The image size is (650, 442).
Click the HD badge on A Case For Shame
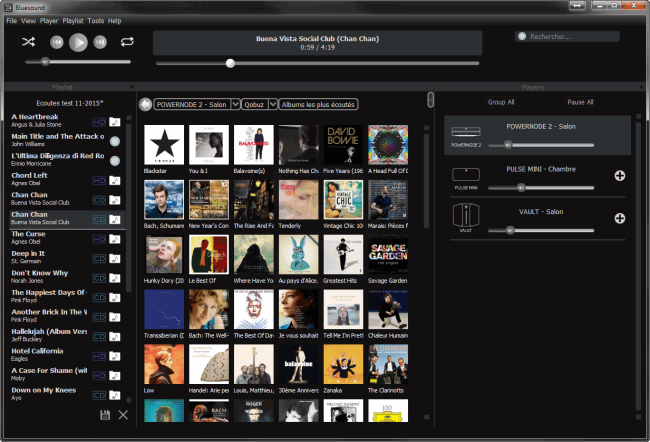(x=99, y=376)
